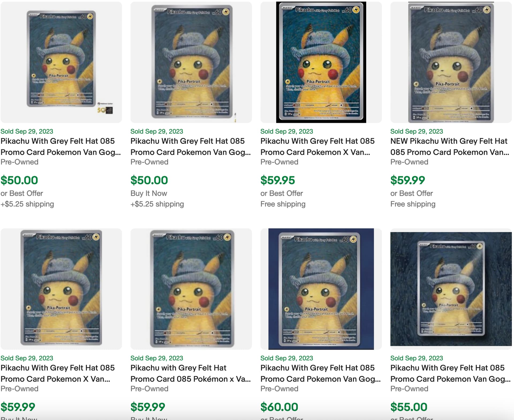Screen dimensions: 514x420
Task: Open the NEW Pikachu card image thumbnail
Action: [x=451, y=62]
